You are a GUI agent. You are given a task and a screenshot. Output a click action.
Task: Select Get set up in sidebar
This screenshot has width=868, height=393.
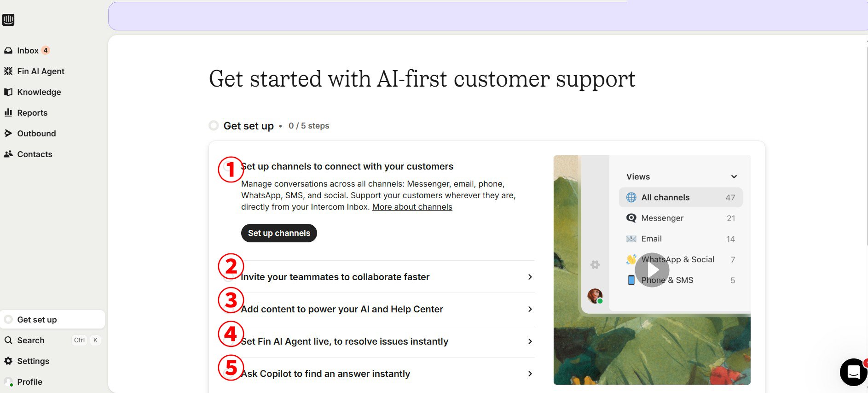point(37,320)
